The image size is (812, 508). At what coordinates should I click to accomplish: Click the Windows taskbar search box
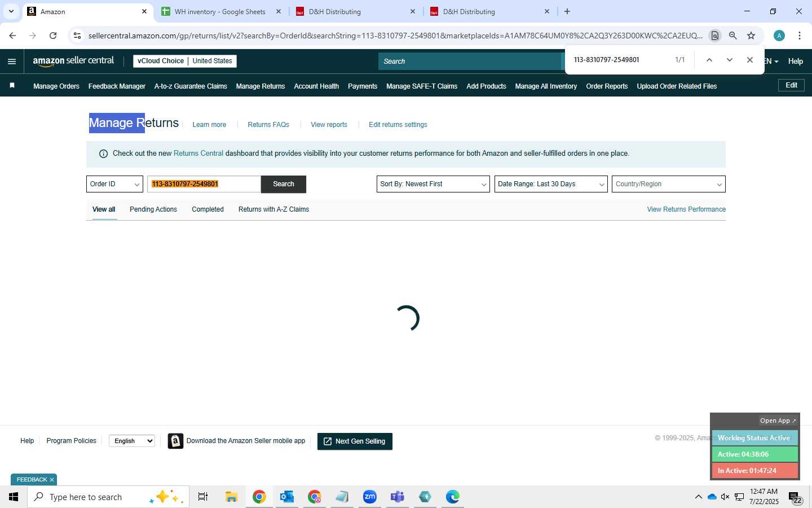108,497
